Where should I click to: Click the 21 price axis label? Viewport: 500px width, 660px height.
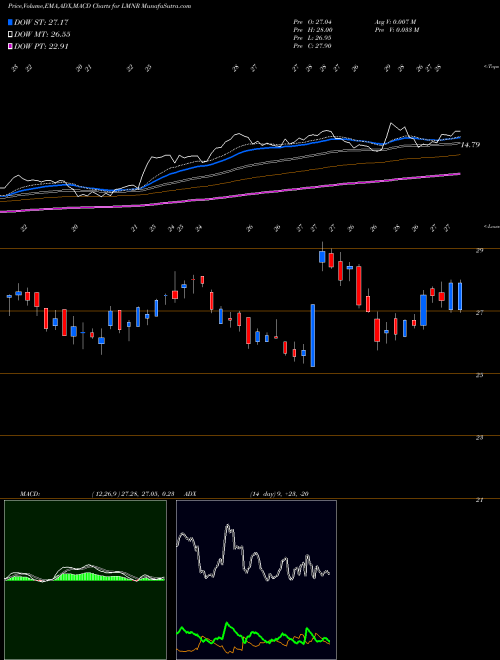click(x=479, y=500)
